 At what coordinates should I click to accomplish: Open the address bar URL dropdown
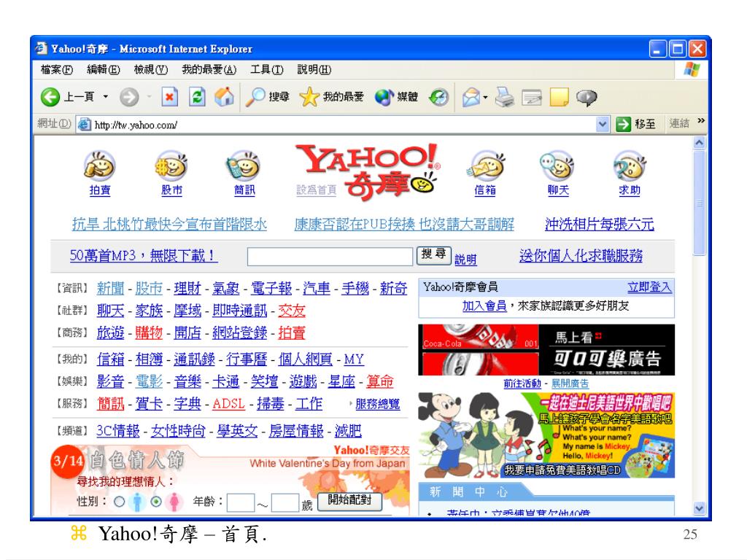point(602,124)
